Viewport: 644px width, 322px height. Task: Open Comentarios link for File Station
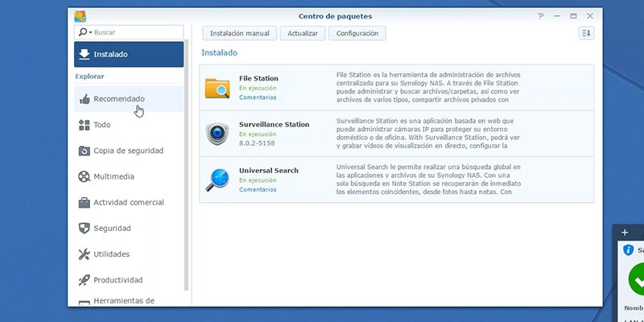point(258,97)
